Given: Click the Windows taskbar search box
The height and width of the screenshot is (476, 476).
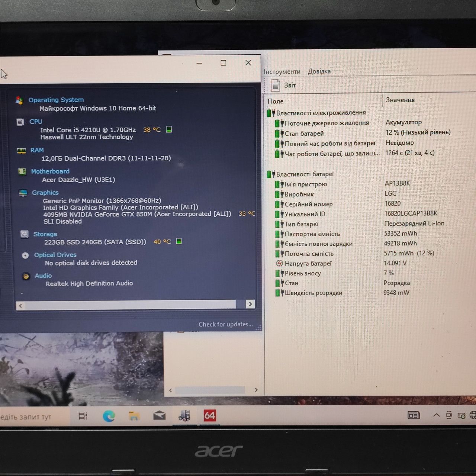Looking at the screenshot, I should point(34,416).
